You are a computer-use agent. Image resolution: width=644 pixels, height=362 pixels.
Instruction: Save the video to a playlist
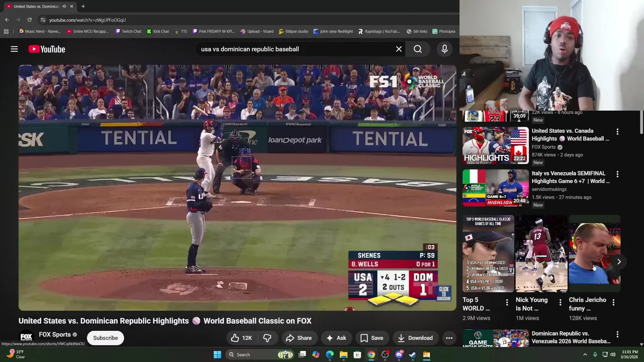coord(371,338)
